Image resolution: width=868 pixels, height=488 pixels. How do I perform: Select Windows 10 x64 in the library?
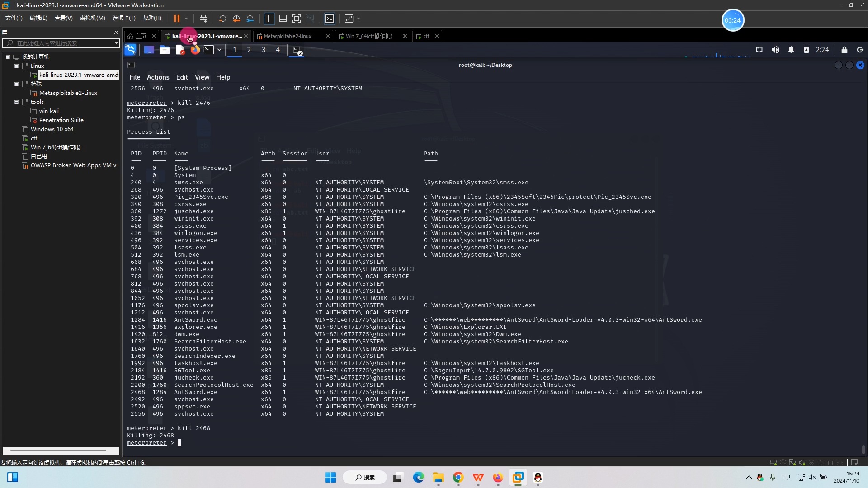coord(52,129)
